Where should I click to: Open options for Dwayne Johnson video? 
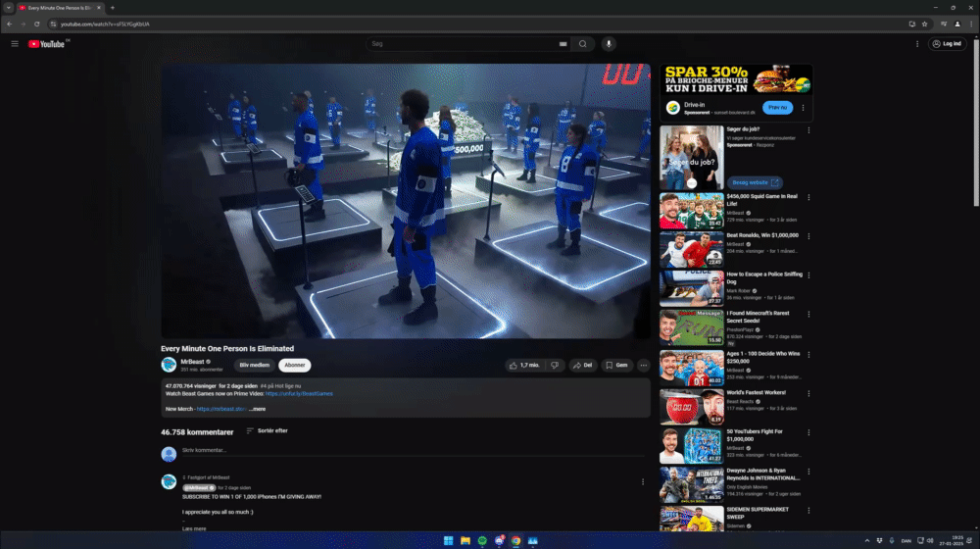pos(808,473)
